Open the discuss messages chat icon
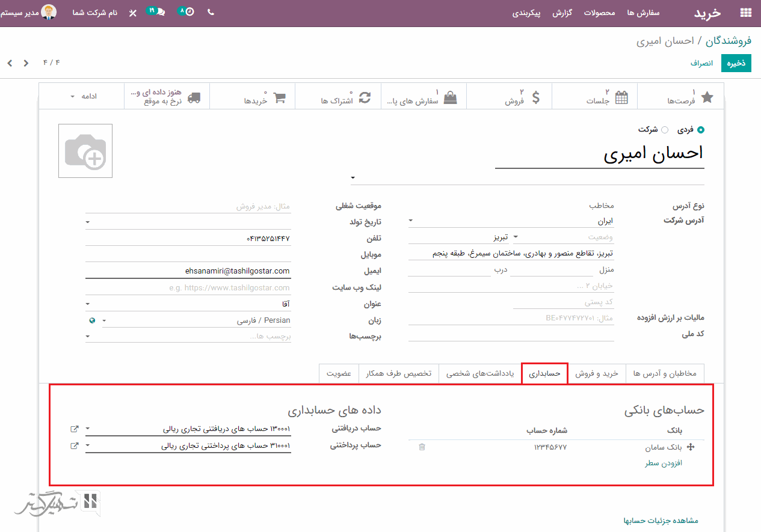This screenshot has width=761, height=532. pyautogui.click(x=160, y=12)
